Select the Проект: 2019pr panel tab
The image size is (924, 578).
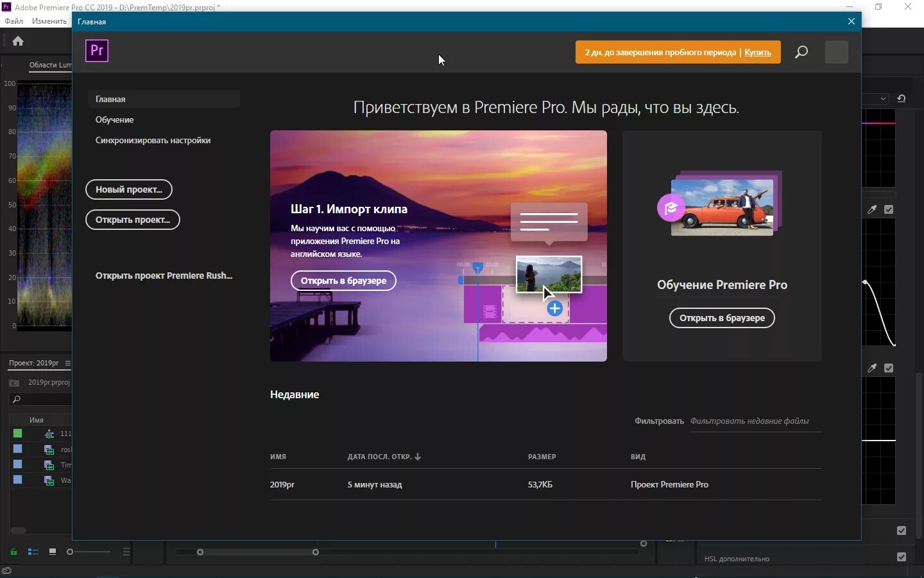pyautogui.click(x=33, y=363)
